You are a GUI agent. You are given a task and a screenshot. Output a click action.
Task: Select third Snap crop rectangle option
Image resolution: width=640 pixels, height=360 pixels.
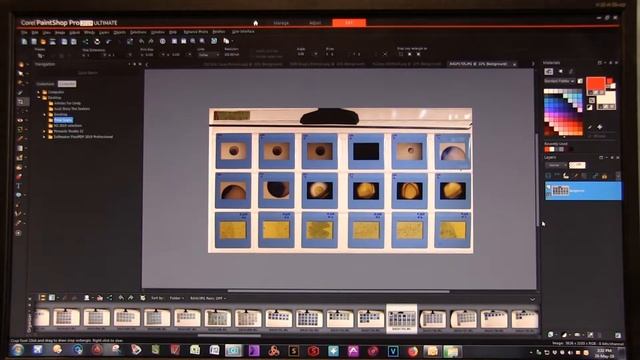[x=418, y=54]
